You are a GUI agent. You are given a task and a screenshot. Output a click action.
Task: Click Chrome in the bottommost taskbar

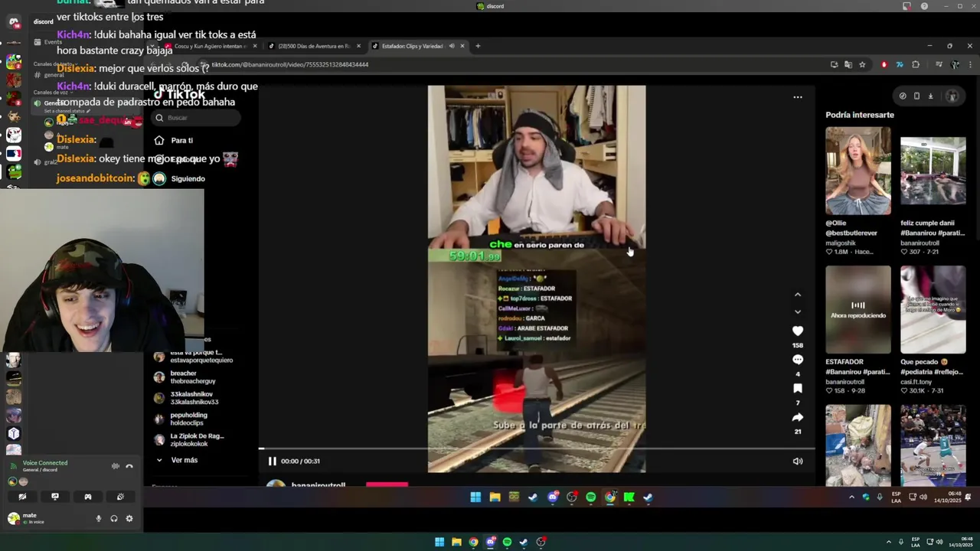(473, 542)
